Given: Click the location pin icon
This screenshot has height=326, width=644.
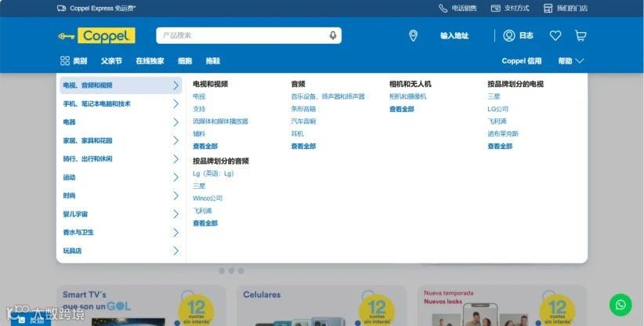Looking at the screenshot, I should click(x=413, y=36).
